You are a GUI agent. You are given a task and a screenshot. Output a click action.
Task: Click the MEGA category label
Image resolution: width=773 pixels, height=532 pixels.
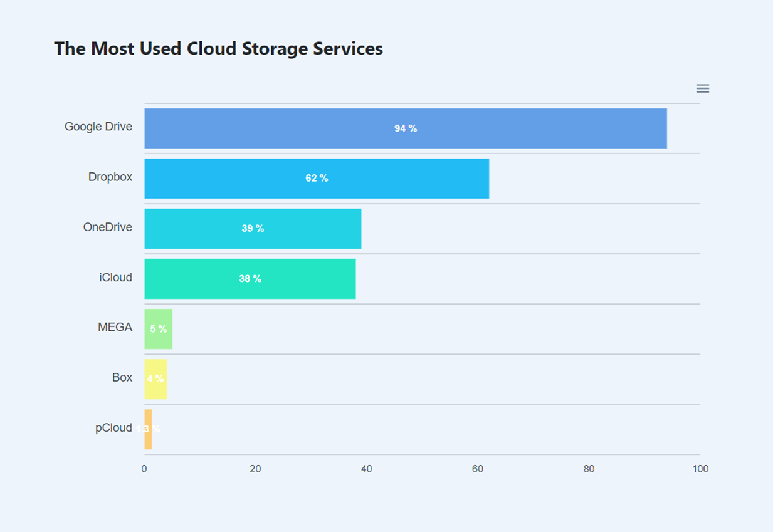coord(115,327)
